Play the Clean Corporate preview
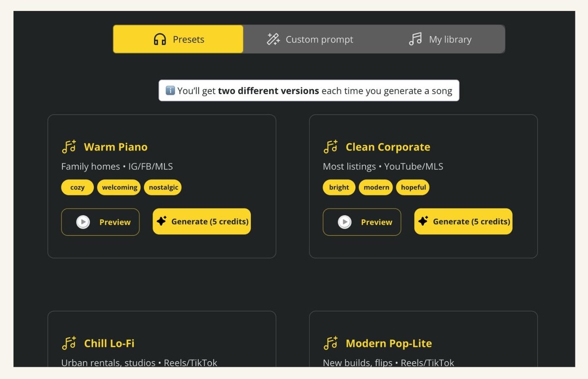The image size is (588, 379). [362, 222]
